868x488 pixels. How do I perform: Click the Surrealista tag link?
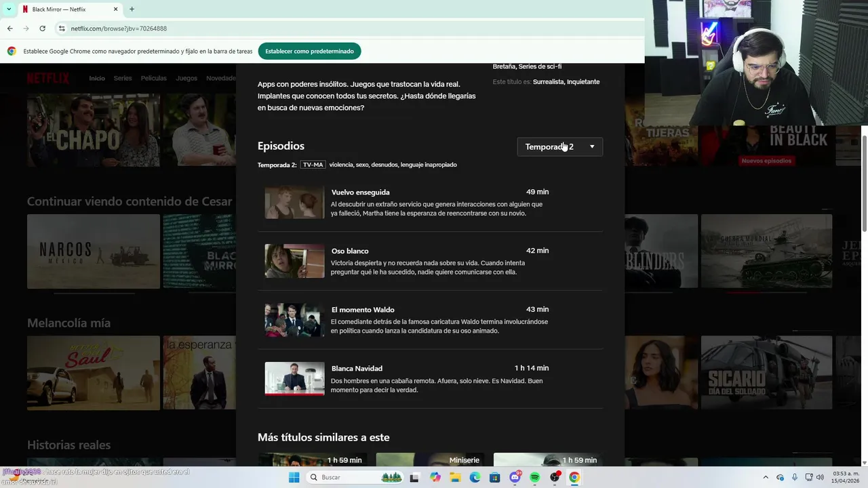click(x=548, y=82)
